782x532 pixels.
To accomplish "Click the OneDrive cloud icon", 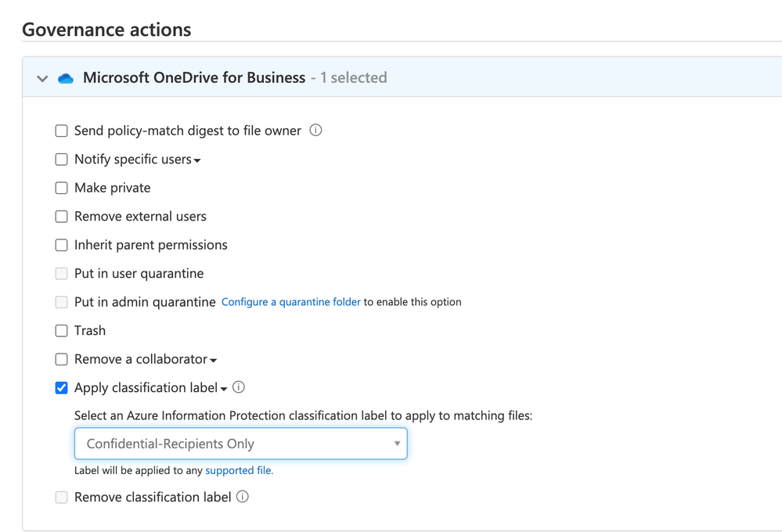I will point(66,78).
